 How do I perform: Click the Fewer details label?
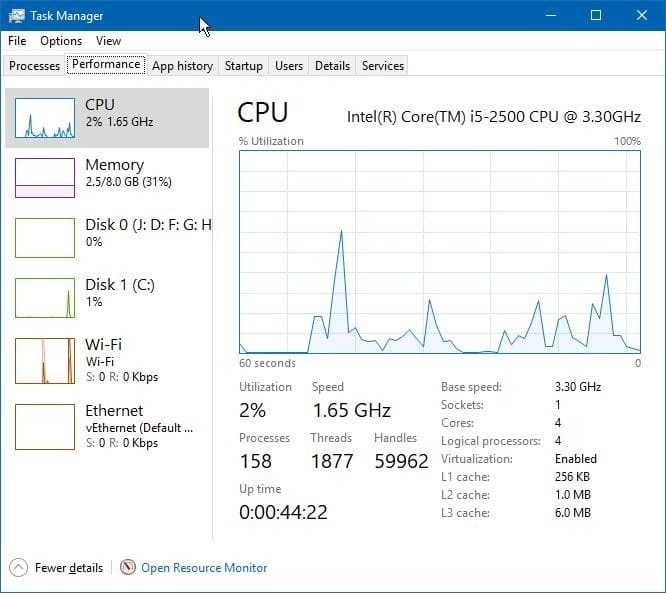coord(69,568)
